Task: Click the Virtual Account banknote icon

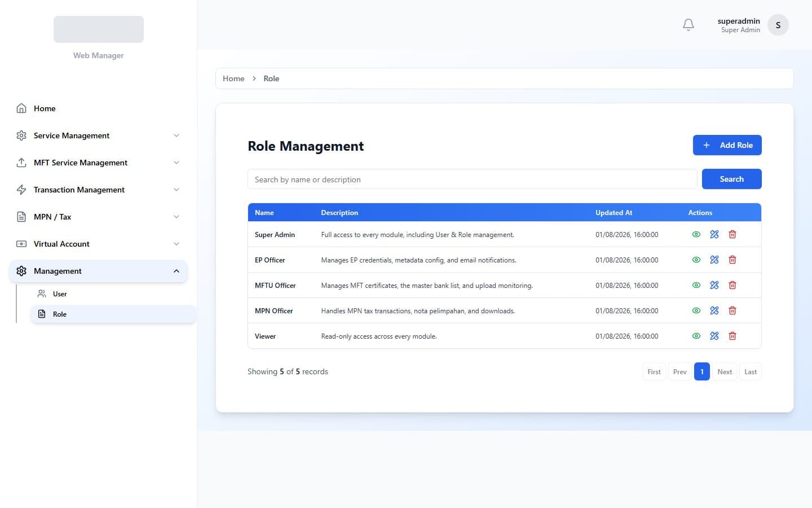Action: 21,244
